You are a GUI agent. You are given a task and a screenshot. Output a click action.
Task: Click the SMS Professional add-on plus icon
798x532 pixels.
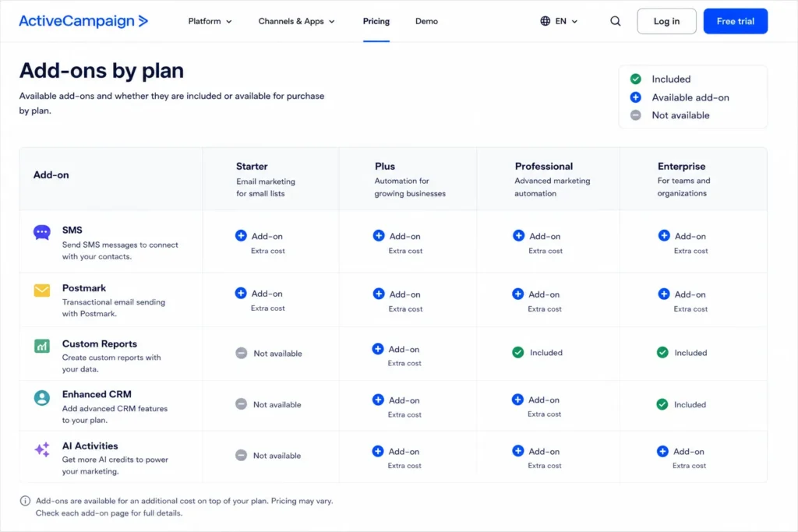point(518,235)
